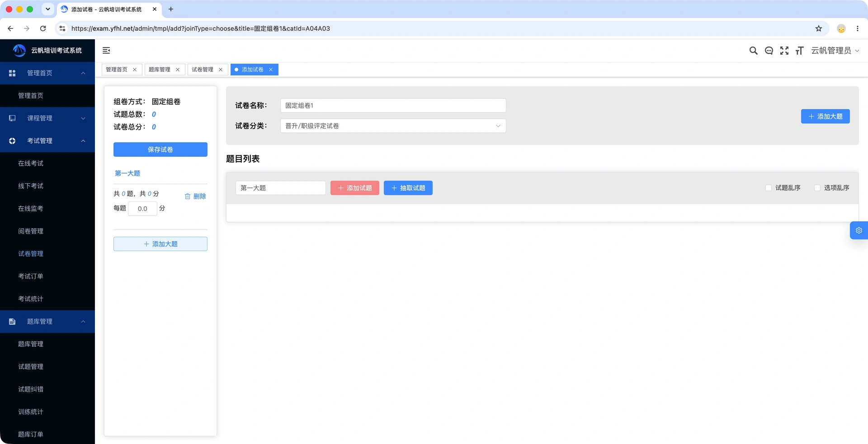Image resolution: width=868 pixels, height=444 pixels.
Task: Click the top-right 添加大题 button
Action: coord(826,117)
